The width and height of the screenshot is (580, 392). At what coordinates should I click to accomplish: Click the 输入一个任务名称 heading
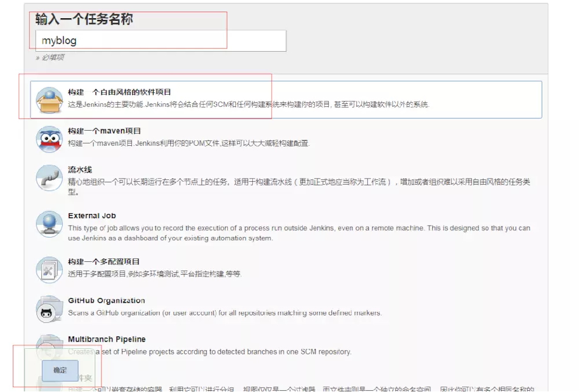coord(84,19)
